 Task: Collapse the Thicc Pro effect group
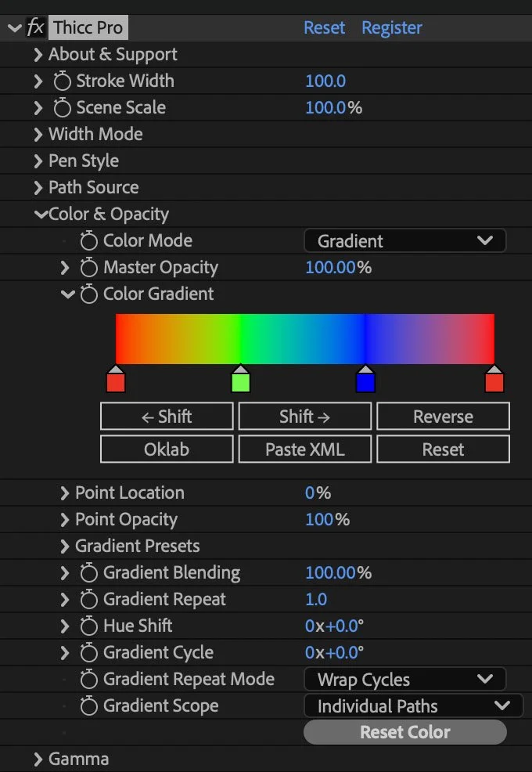pyautogui.click(x=15, y=27)
